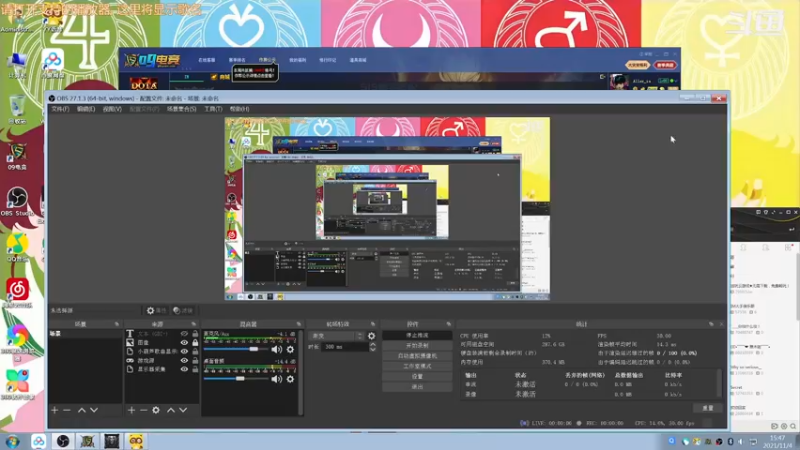Viewport: 800px width, 450px height.
Task: Undock the Scenes panel via float icon
Action: (117, 324)
